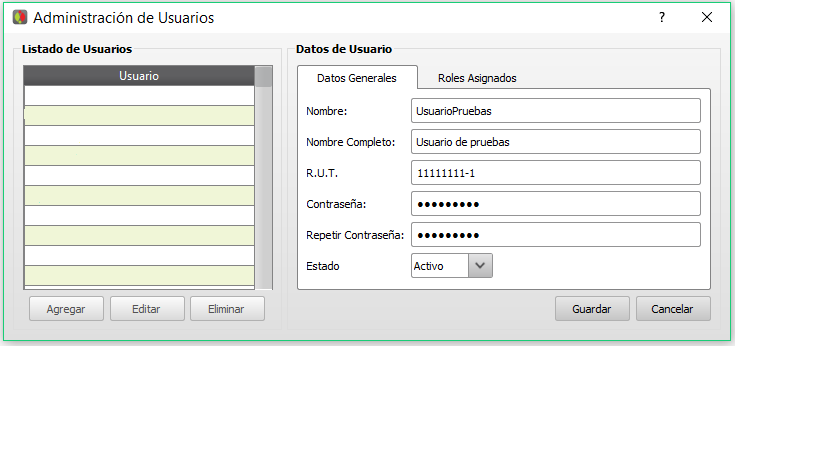Select the Contraseña password field
819x460 pixels.
[x=555, y=204]
